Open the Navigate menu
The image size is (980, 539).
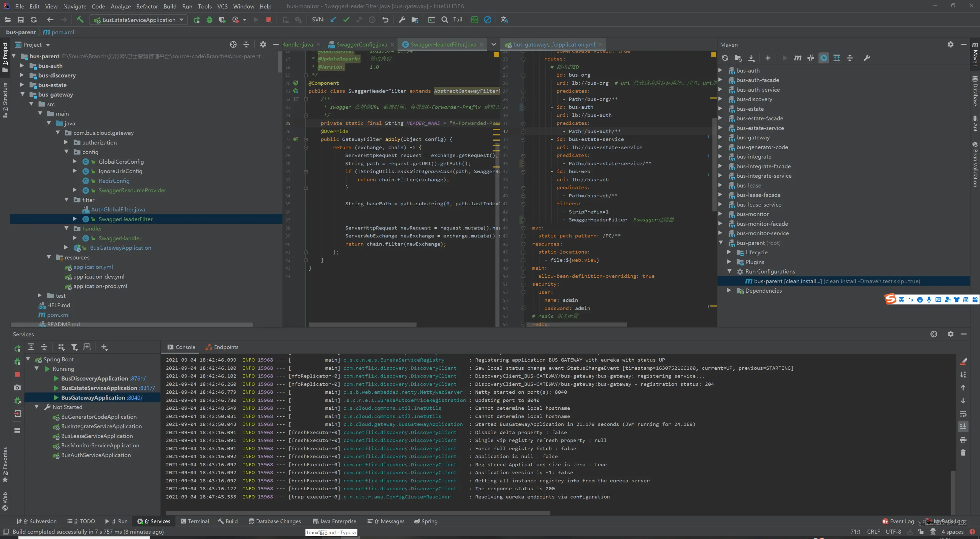click(74, 6)
